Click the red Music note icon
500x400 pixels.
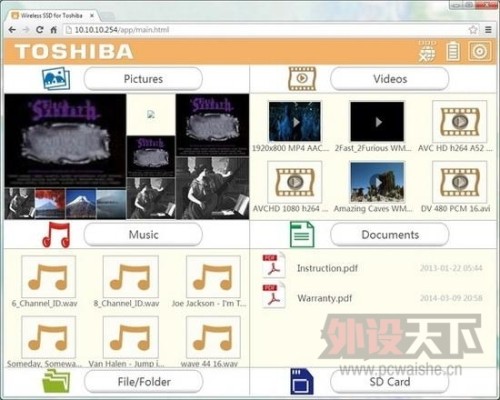56,235
